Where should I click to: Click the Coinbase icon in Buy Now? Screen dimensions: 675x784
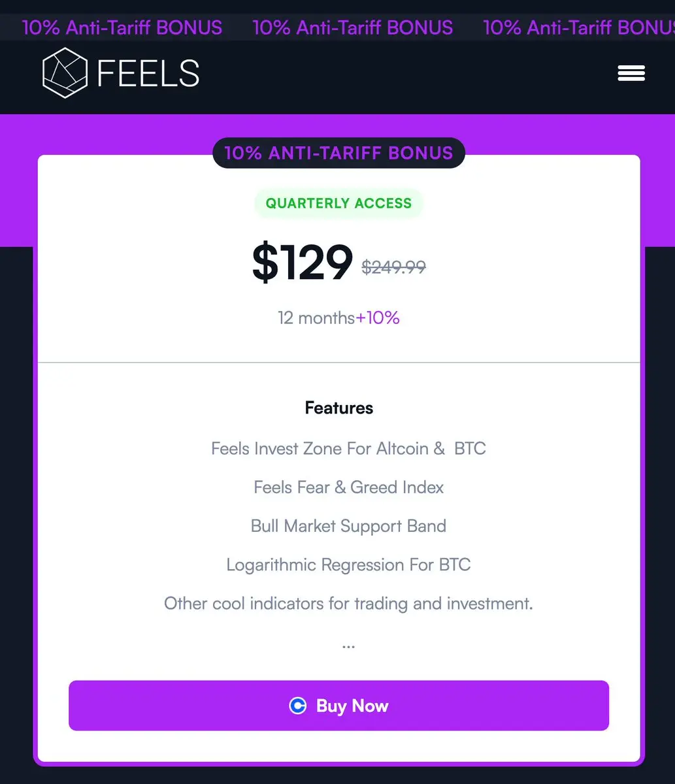[x=298, y=706]
